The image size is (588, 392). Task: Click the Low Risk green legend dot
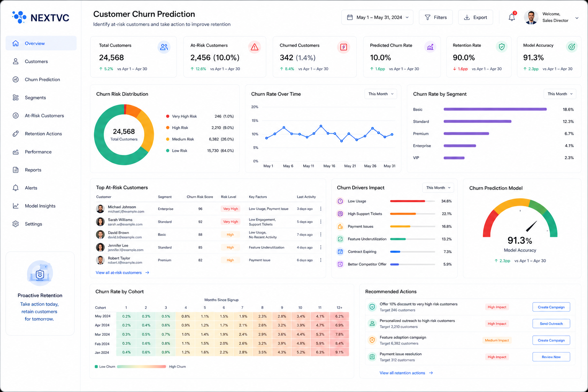pos(168,151)
